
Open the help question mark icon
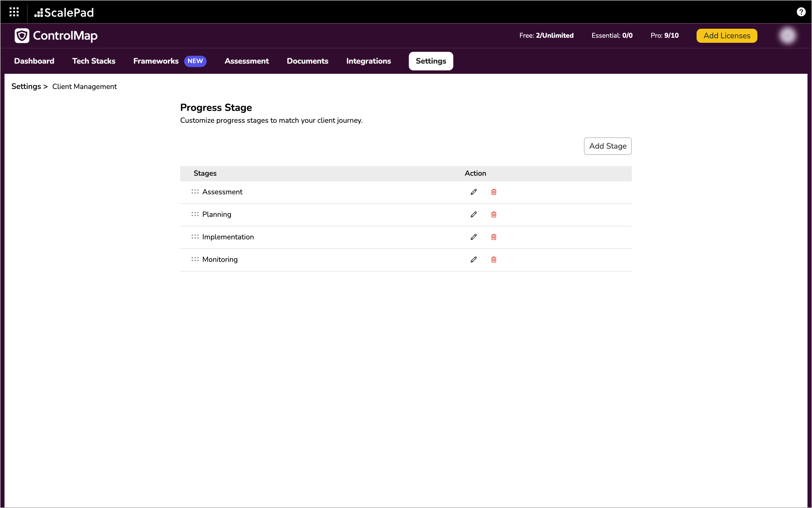(801, 12)
